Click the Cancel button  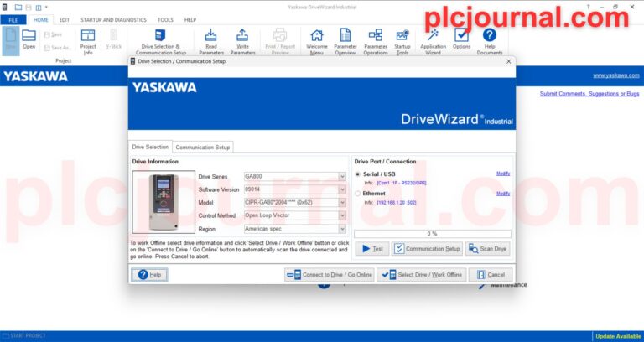click(491, 275)
